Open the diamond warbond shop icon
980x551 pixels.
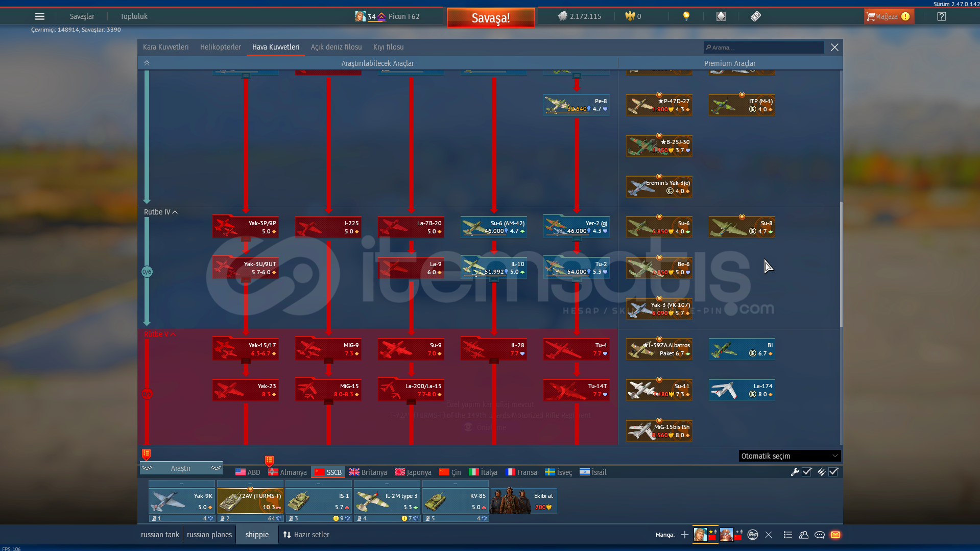[x=721, y=16]
